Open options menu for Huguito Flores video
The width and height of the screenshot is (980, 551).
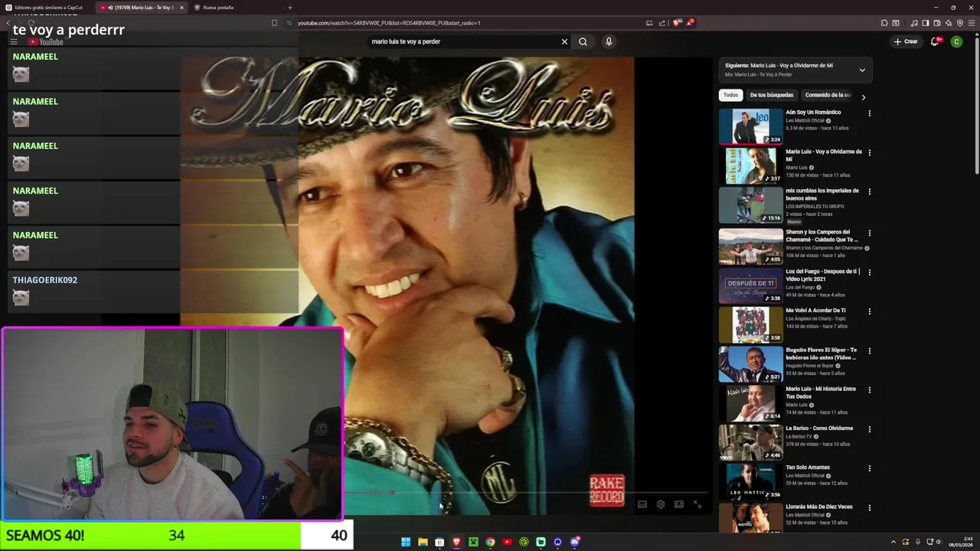click(x=869, y=350)
